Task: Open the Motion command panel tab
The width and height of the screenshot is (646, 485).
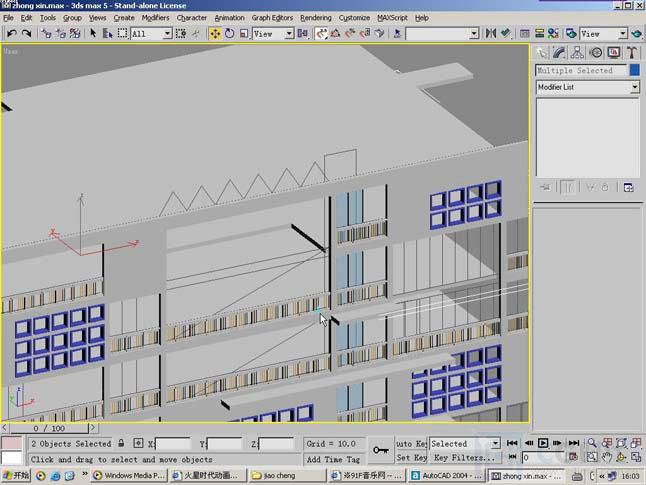Action: click(595, 53)
